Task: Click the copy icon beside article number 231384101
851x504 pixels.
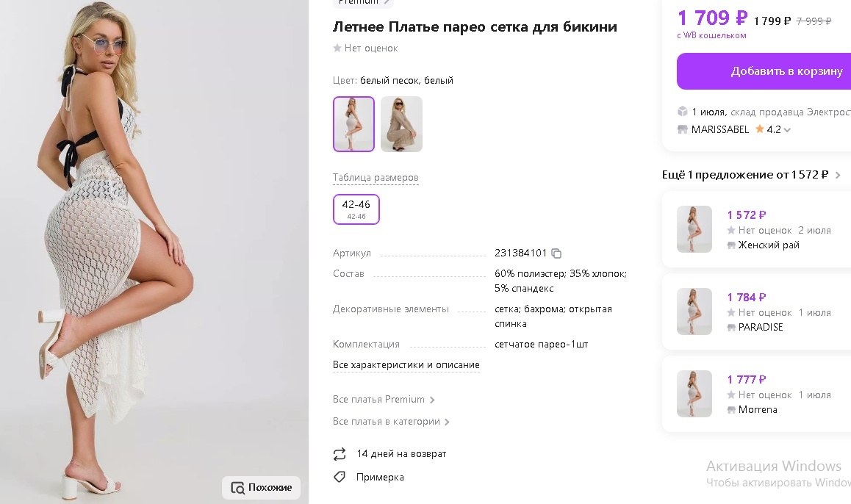Action: pos(556,253)
